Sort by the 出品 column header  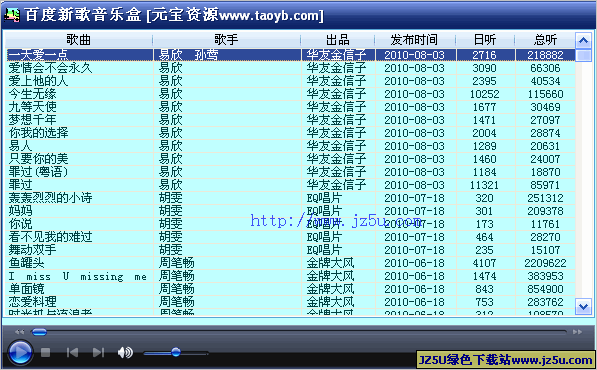pos(338,40)
